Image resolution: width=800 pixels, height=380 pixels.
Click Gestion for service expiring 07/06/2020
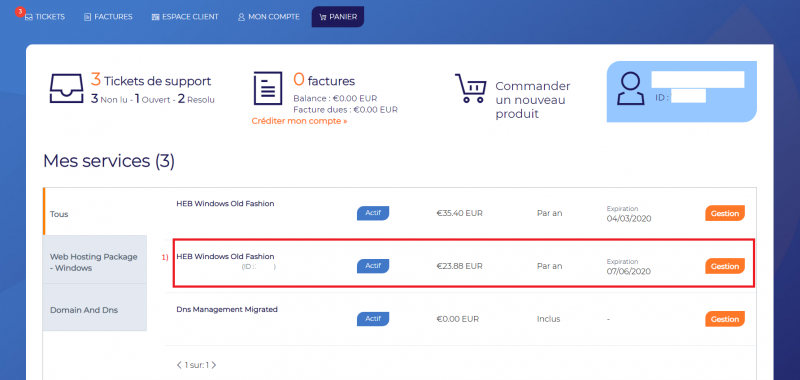pyautogui.click(x=725, y=266)
